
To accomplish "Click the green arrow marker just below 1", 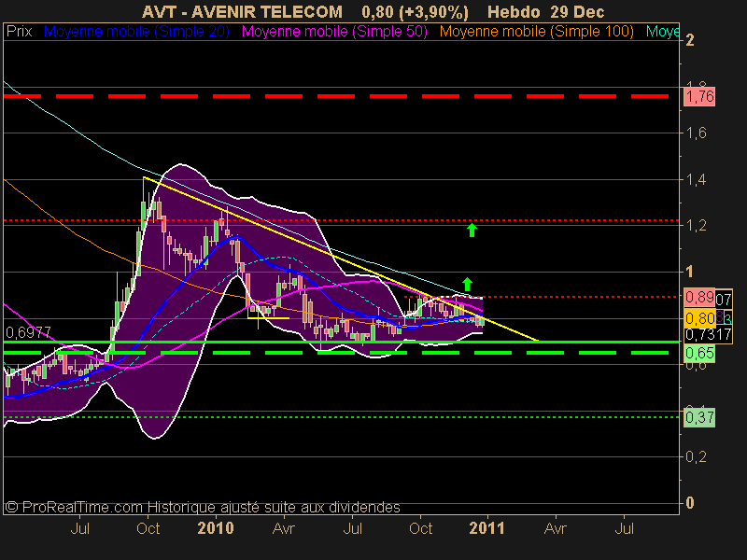I will click(468, 285).
